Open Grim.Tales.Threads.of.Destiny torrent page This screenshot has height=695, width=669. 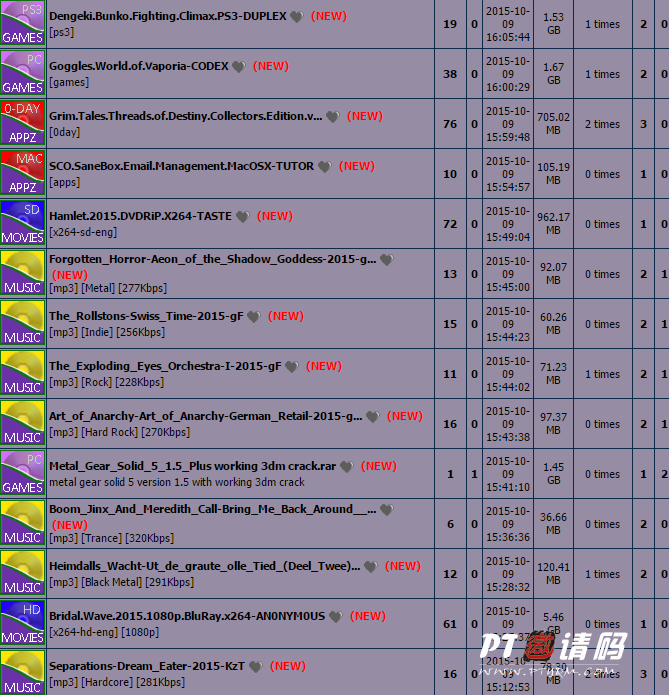click(186, 117)
